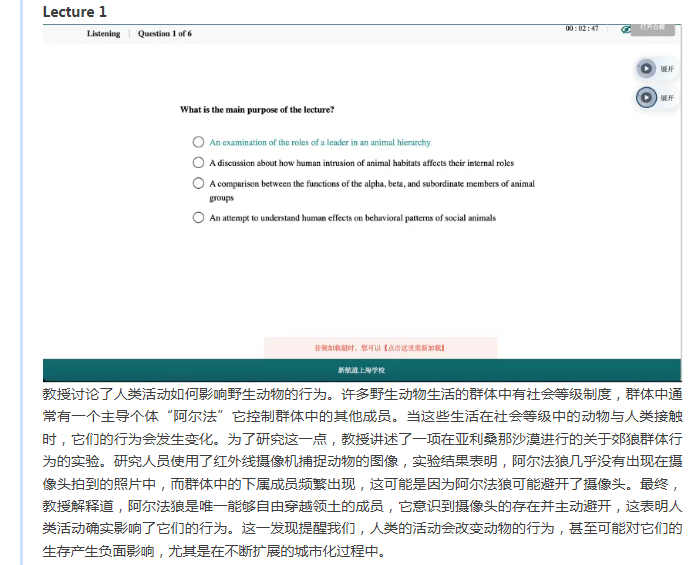Click the 00:02:47 countdown timer

coord(581,29)
